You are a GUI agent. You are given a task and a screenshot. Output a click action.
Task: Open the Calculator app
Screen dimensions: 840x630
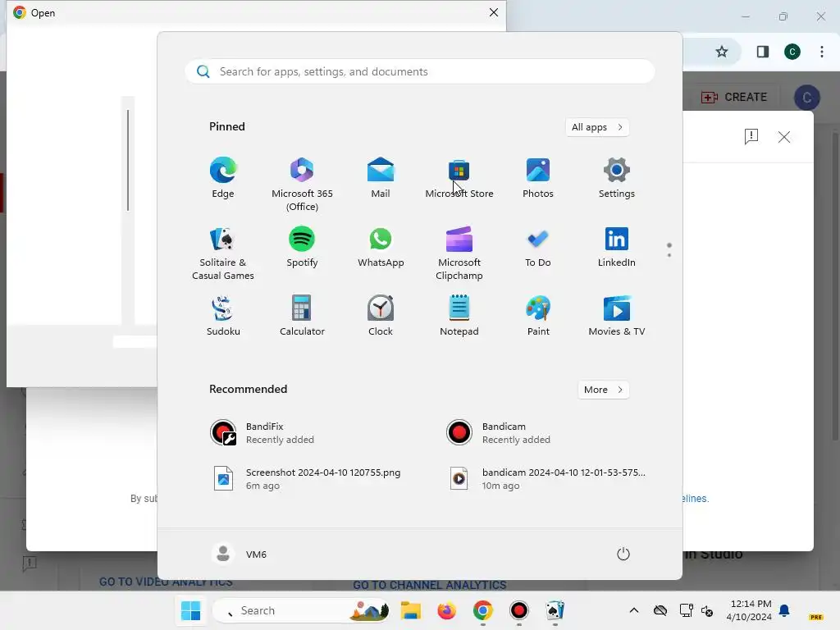point(302,316)
